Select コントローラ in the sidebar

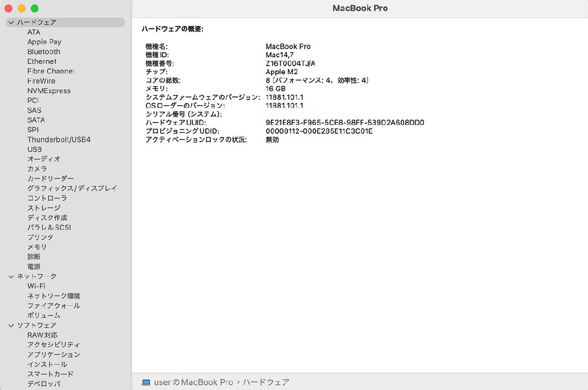[x=47, y=198]
